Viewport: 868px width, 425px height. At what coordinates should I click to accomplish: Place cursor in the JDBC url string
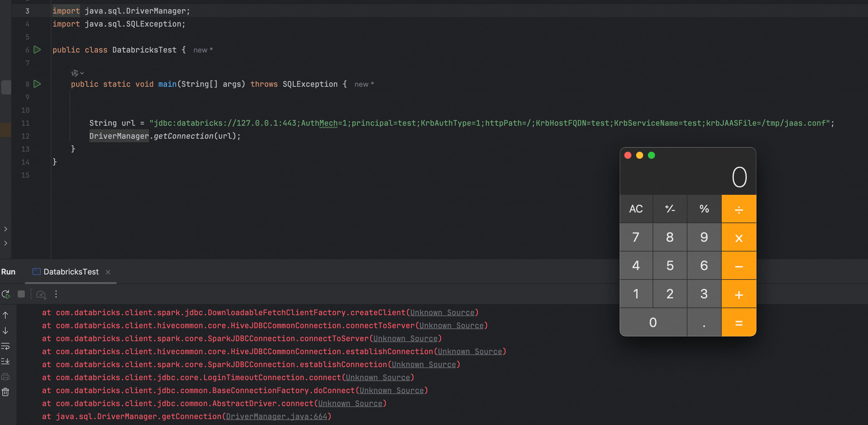click(489, 123)
